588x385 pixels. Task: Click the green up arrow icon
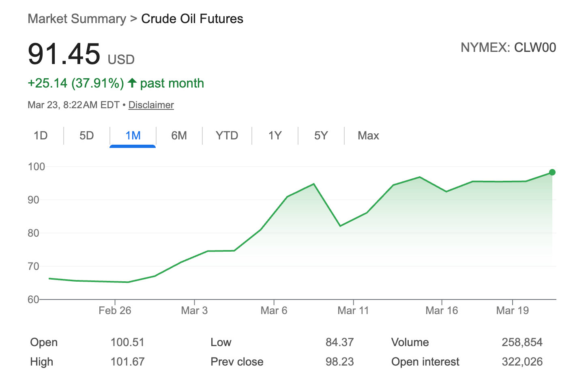(x=132, y=83)
